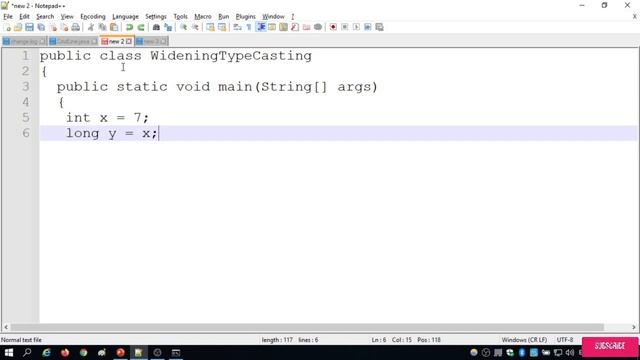Click the Close file toolbar icon
Viewport: 640px width, 360px height.
[x=53, y=27]
